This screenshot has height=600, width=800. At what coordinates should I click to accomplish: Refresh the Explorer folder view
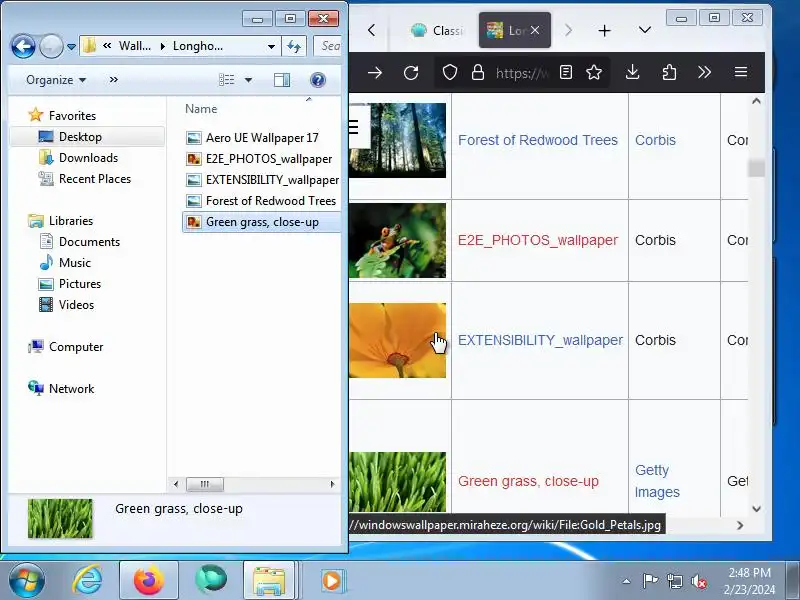point(294,46)
